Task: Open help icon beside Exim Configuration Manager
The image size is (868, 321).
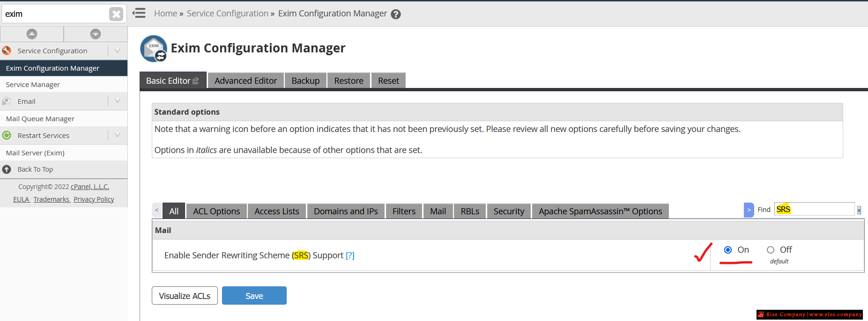Action: 396,14
